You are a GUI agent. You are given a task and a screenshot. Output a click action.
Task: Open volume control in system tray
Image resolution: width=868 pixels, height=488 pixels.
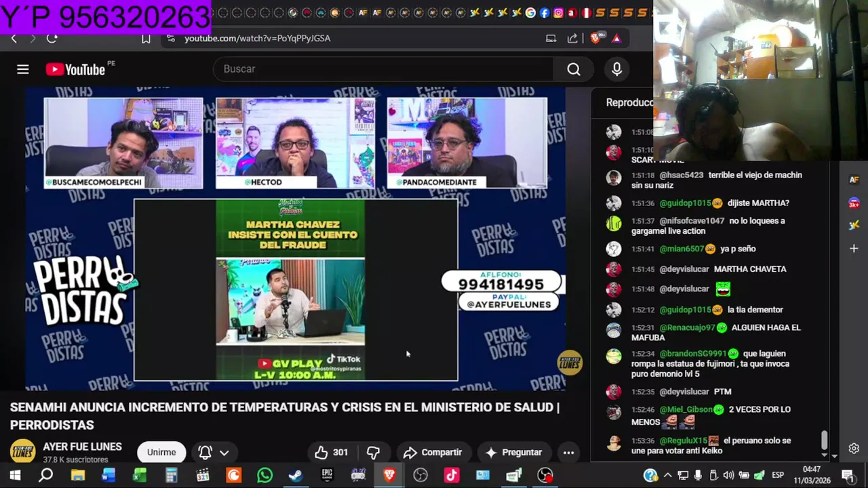pyautogui.click(x=728, y=475)
